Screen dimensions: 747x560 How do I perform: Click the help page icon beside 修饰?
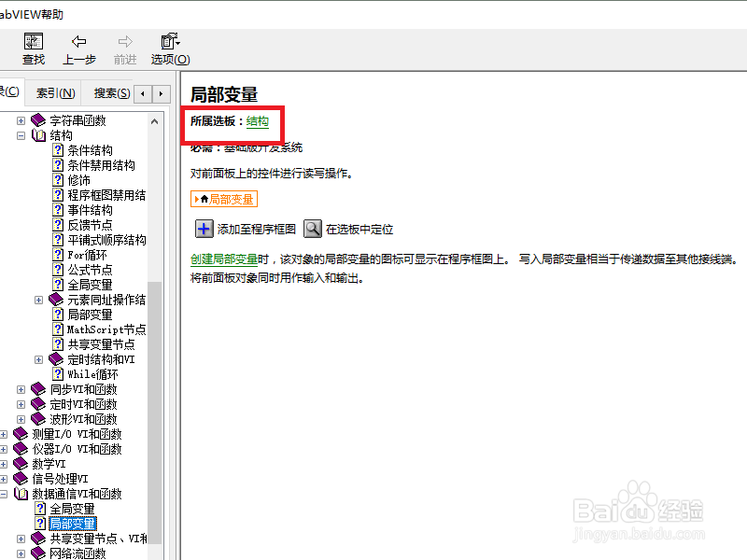coord(58,180)
